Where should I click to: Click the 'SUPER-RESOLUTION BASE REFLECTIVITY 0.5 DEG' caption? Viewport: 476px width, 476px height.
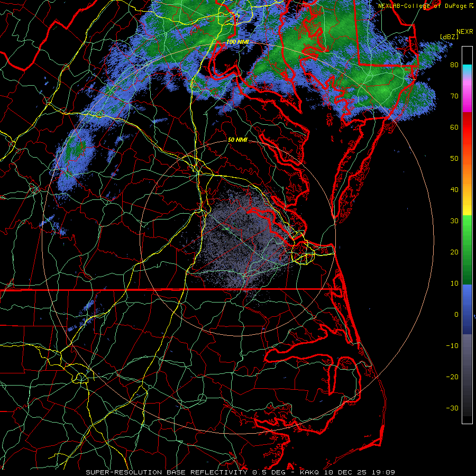(x=186, y=472)
